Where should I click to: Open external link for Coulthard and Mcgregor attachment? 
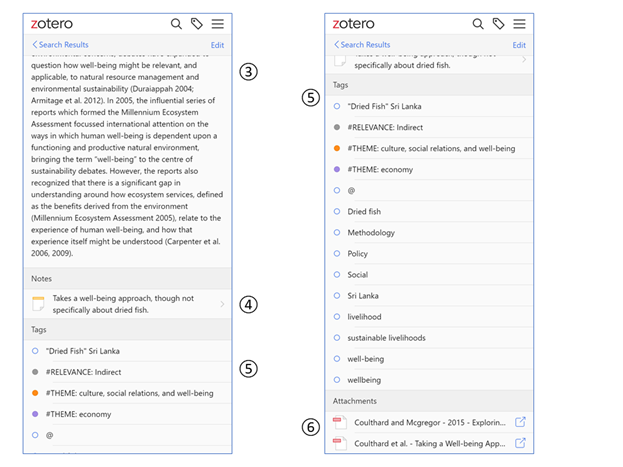click(x=520, y=422)
